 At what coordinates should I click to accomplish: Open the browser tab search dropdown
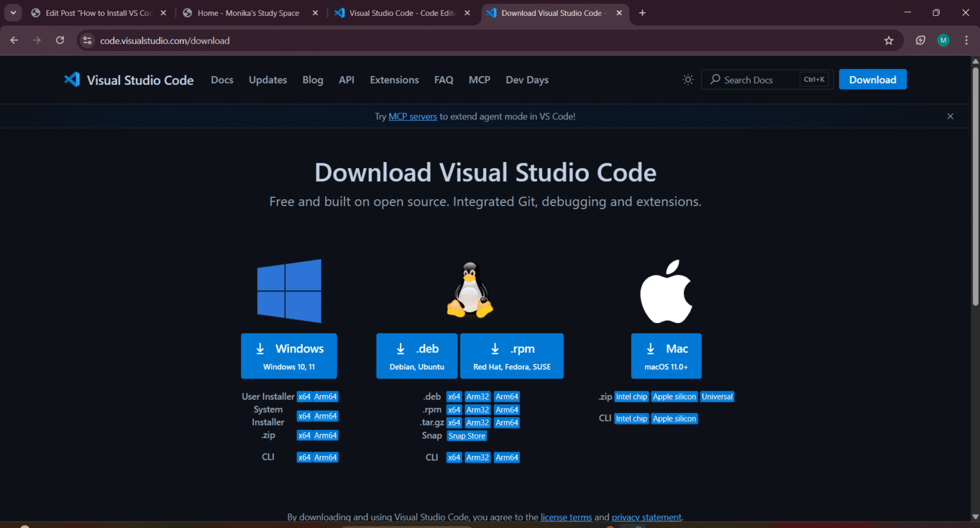(x=13, y=12)
